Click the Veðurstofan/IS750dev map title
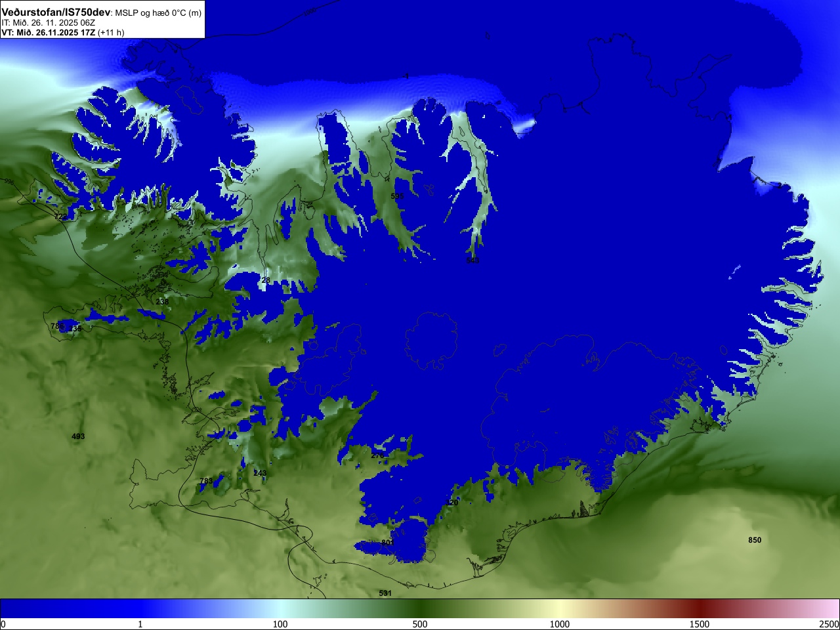Viewport: 840px width, 630px height. tap(56, 12)
